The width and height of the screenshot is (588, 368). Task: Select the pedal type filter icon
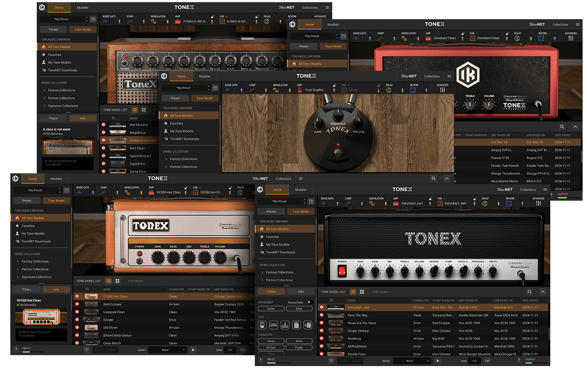click(262, 325)
